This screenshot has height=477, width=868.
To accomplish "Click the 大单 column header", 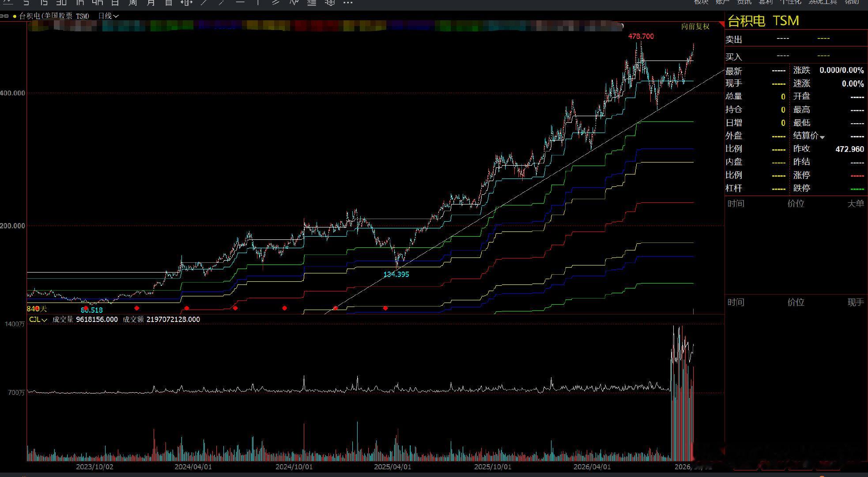I will click(855, 204).
